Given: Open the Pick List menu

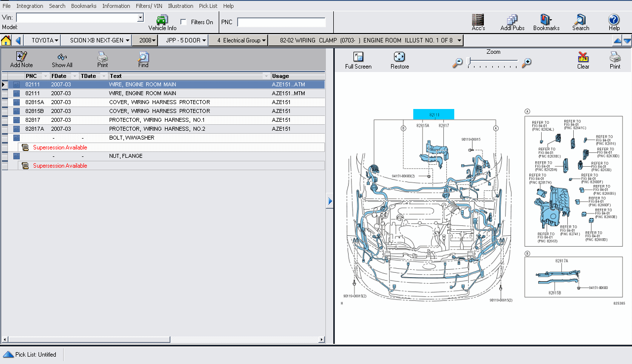Looking at the screenshot, I should pos(208,6).
